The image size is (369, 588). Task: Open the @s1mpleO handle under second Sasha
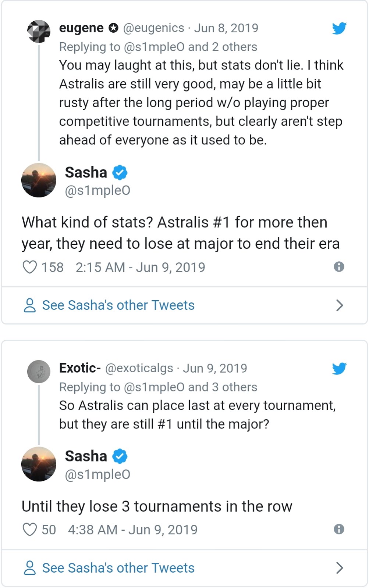tap(97, 474)
